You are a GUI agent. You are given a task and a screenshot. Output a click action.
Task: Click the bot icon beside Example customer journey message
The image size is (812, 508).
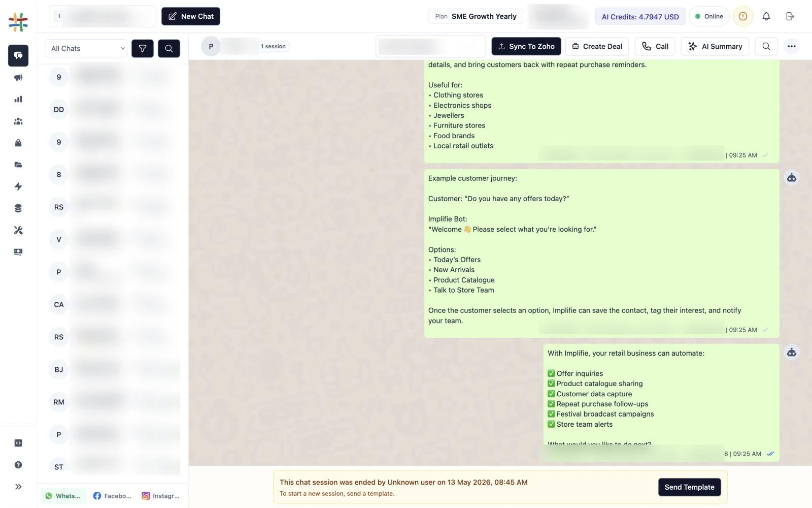[x=791, y=178]
